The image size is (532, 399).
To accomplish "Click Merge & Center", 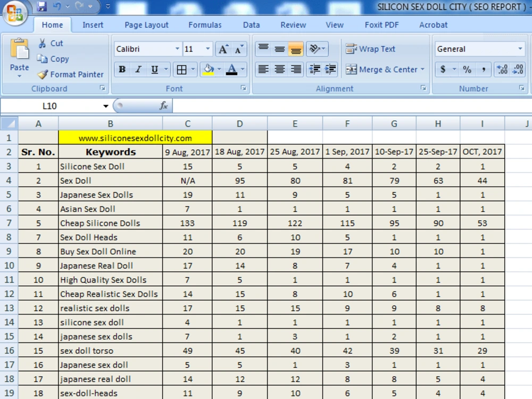I will (381, 69).
